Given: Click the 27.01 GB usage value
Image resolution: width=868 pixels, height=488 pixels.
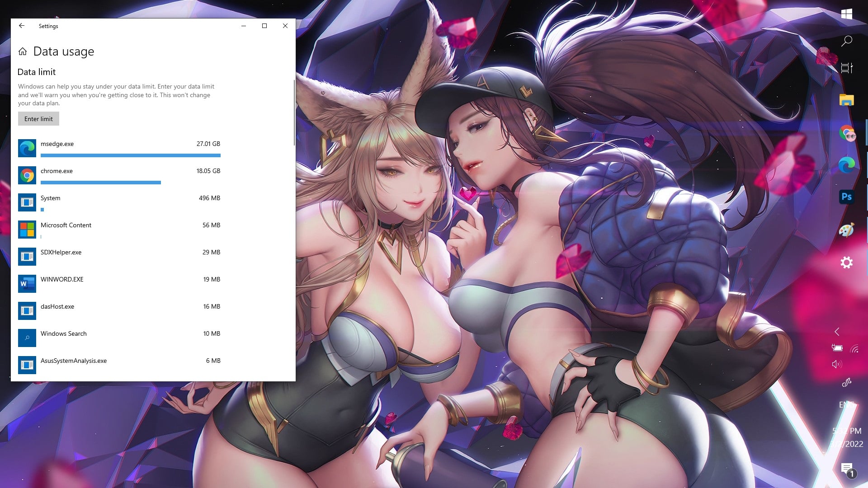Looking at the screenshot, I should [x=208, y=144].
